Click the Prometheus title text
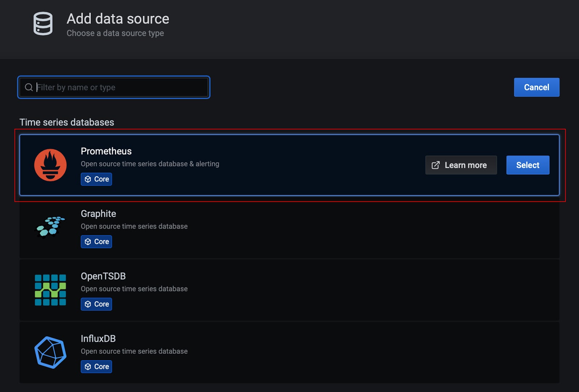579x392 pixels. point(106,151)
